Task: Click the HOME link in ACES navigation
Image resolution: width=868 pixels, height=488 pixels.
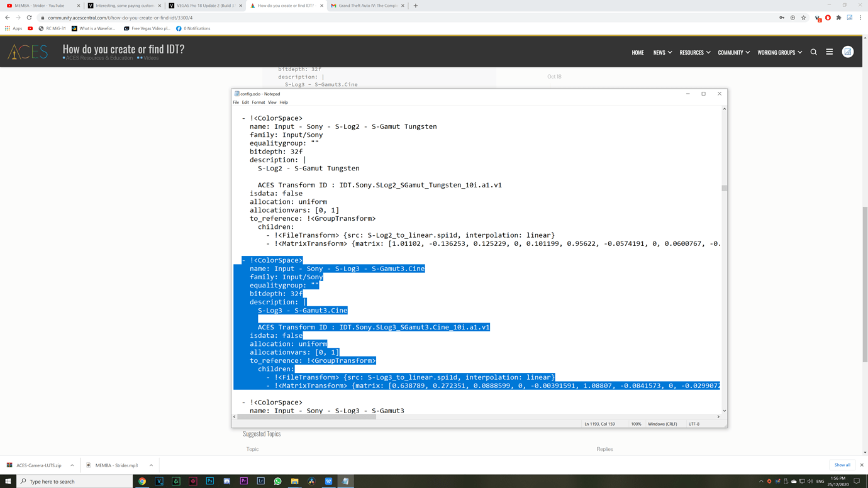Action: click(x=637, y=53)
